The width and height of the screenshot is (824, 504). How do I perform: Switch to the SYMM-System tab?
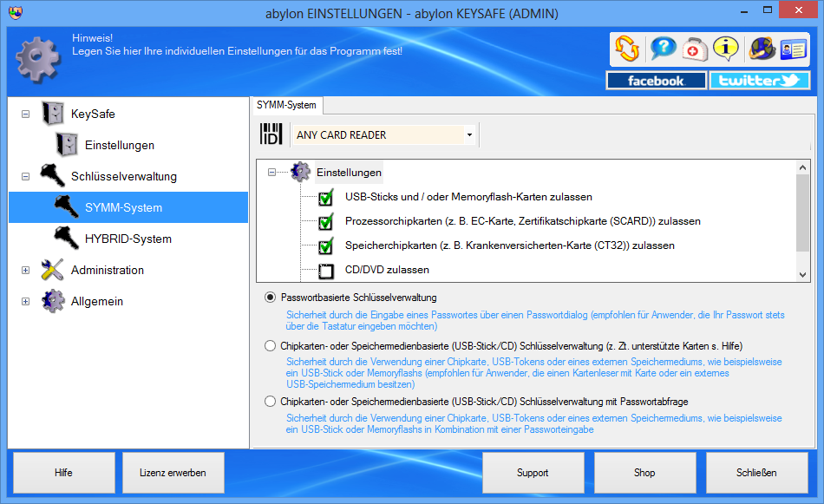[287, 105]
